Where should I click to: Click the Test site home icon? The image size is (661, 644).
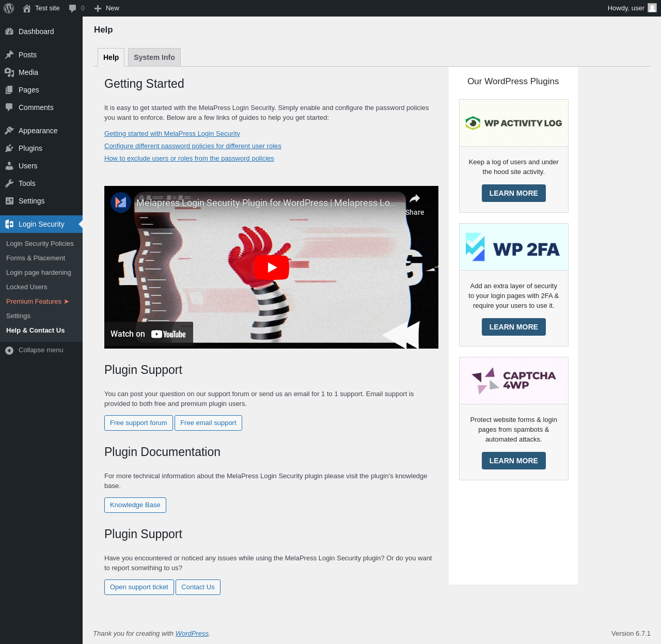[x=27, y=8]
